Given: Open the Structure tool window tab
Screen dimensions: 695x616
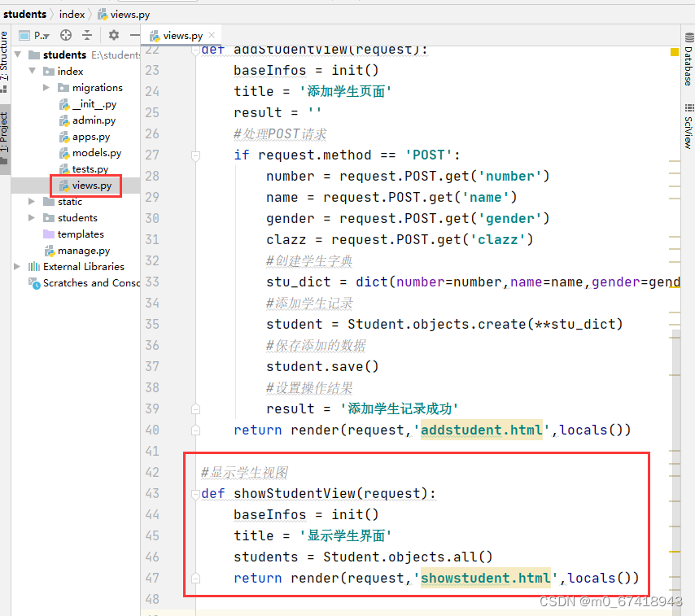Looking at the screenshot, I should tap(4, 61).
